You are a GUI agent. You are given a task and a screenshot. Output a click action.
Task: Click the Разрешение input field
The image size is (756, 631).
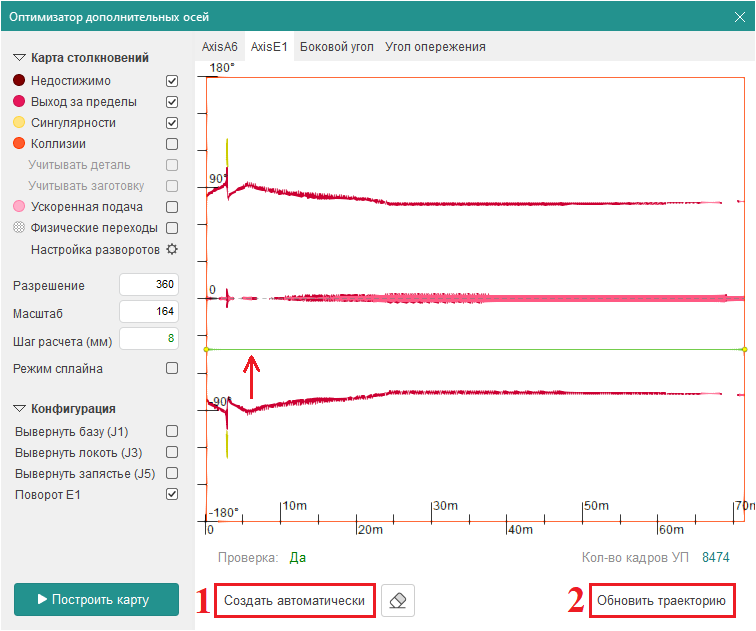(148, 285)
